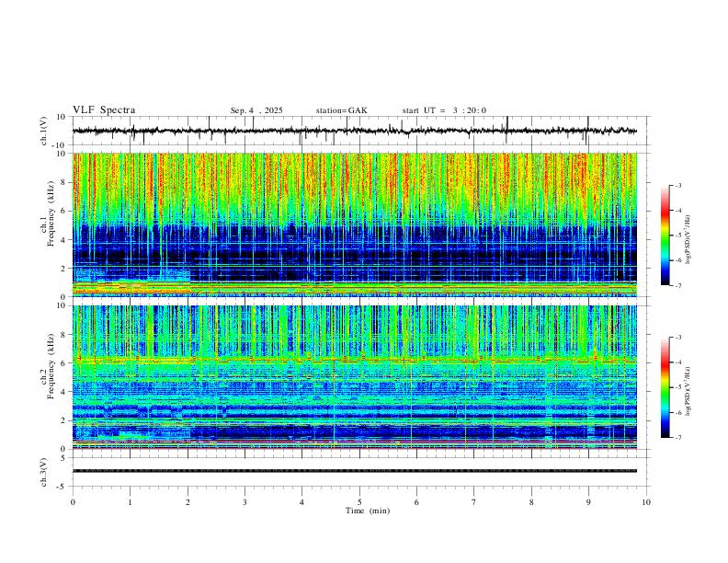Click the ch.1 waveform trace
Viewport: 728px width, 563px height.
(355, 131)
